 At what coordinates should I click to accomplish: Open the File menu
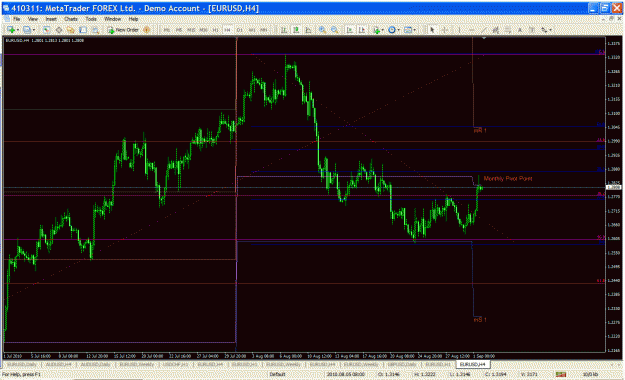(17, 19)
